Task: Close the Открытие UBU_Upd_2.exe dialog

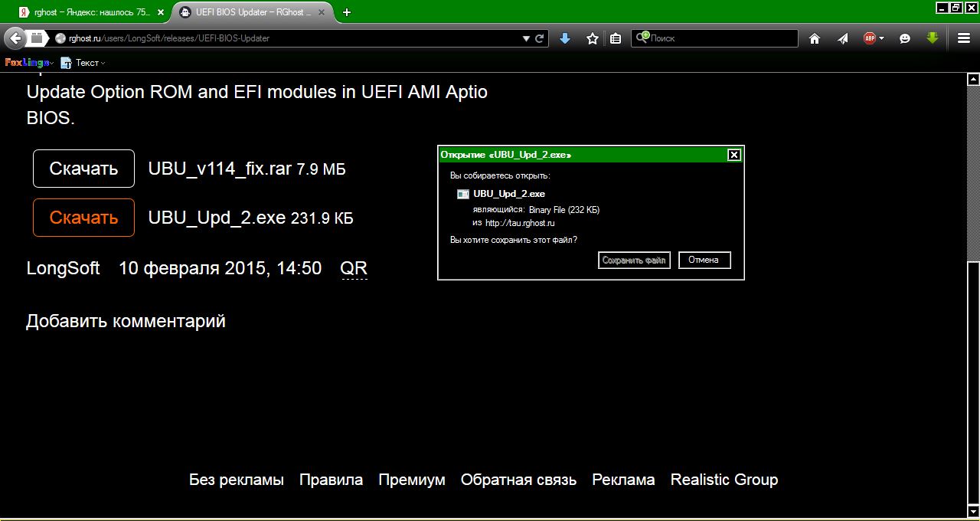Action: click(733, 155)
